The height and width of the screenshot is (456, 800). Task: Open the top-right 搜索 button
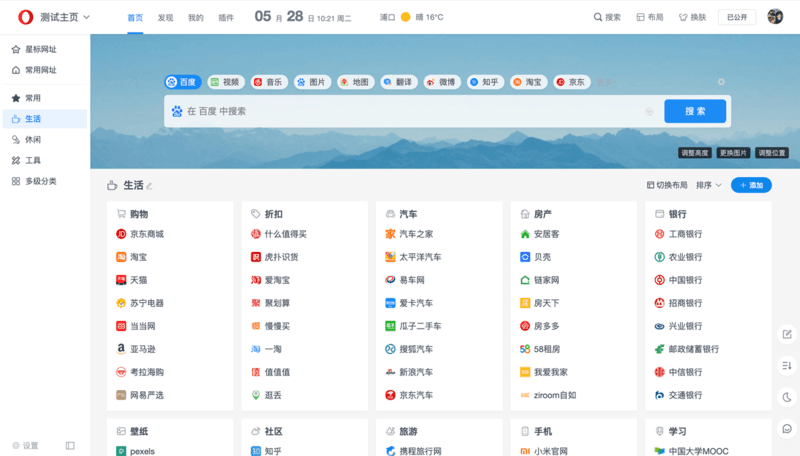607,17
